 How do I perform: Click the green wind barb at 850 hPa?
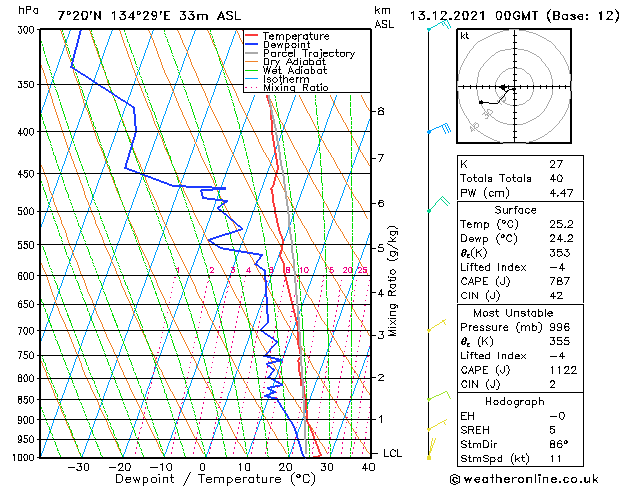pyautogui.click(x=439, y=395)
